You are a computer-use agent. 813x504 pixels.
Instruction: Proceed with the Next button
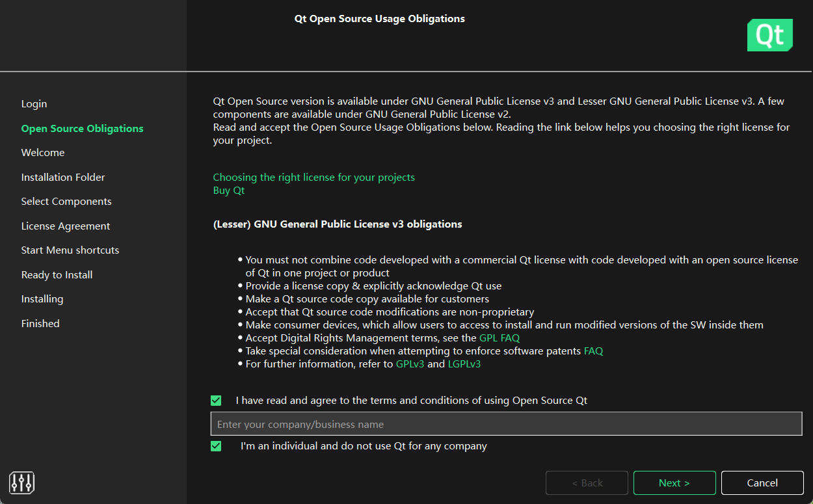pos(674,483)
